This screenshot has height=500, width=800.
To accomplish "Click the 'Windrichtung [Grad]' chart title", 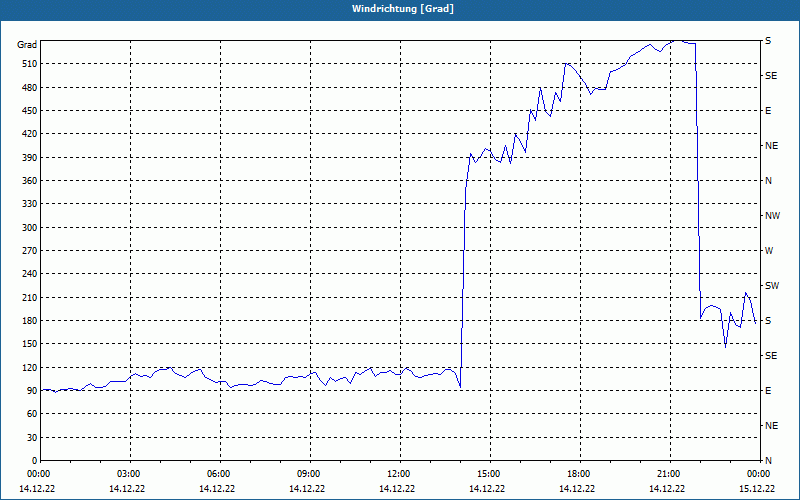I will pos(403,9).
